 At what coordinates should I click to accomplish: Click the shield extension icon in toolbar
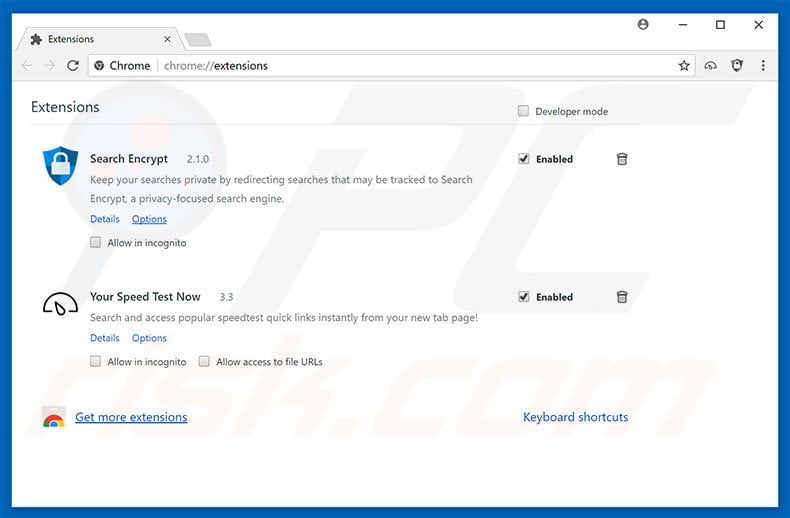737,66
